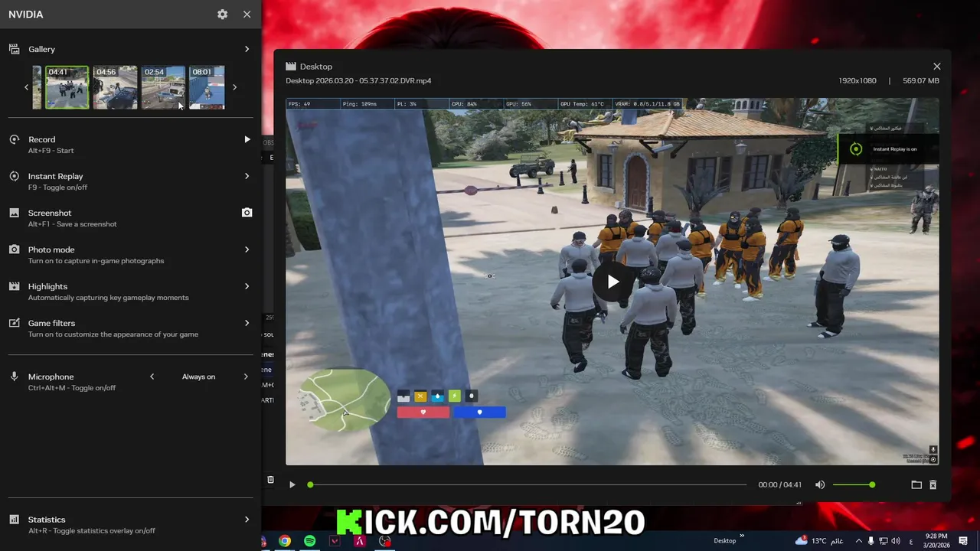Switch microphone mode with left arrow
The width and height of the screenshot is (980, 551).
[152, 377]
